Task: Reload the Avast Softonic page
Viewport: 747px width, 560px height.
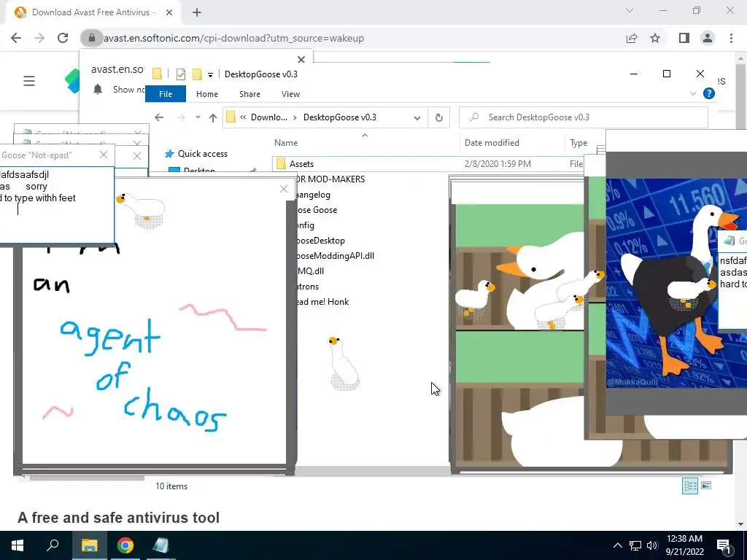Action: [63, 38]
